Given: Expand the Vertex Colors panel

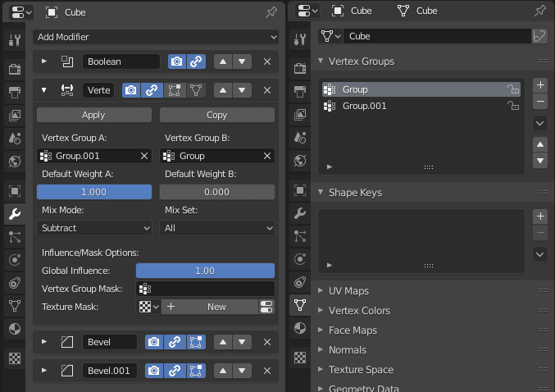Looking at the screenshot, I should (x=359, y=311).
